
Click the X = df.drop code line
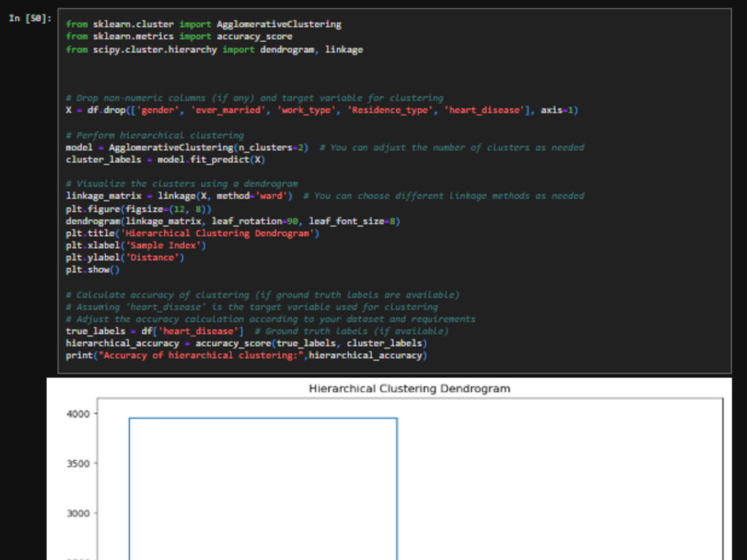[321, 110]
